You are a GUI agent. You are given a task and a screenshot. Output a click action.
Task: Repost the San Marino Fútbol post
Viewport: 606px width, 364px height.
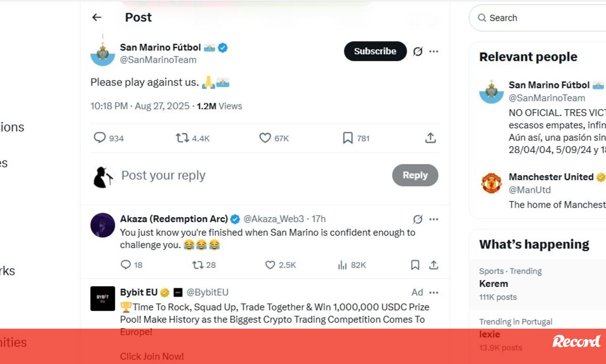182,138
